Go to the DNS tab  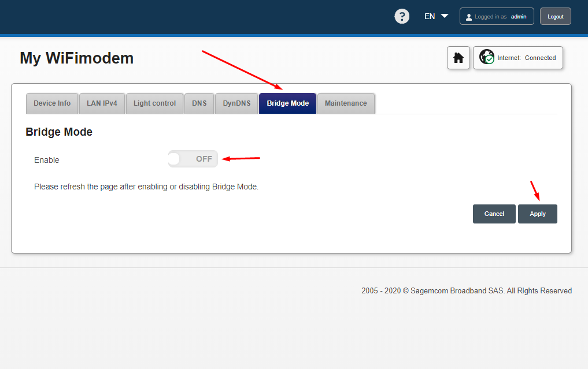pyautogui.click(x=199, y=103)
